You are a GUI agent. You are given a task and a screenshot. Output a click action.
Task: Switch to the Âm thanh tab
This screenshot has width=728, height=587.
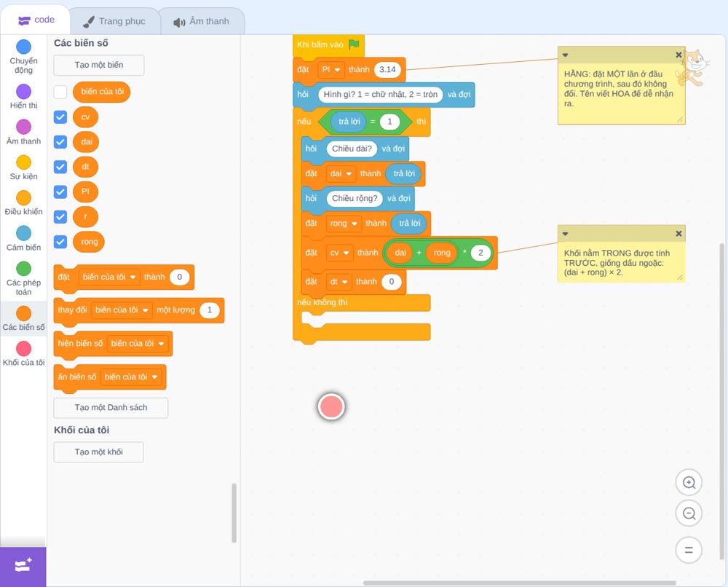point(202,21)
